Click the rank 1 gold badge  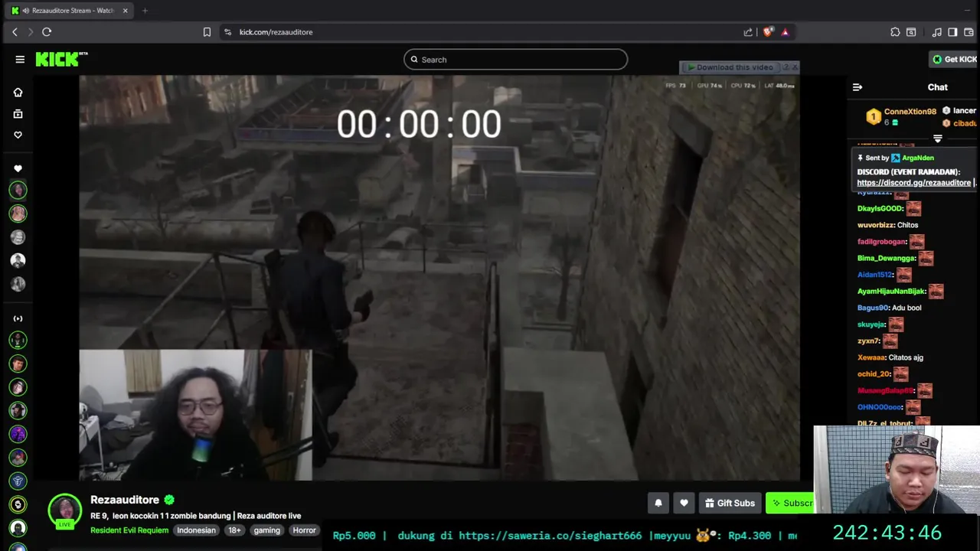click(x=874, y=116)
